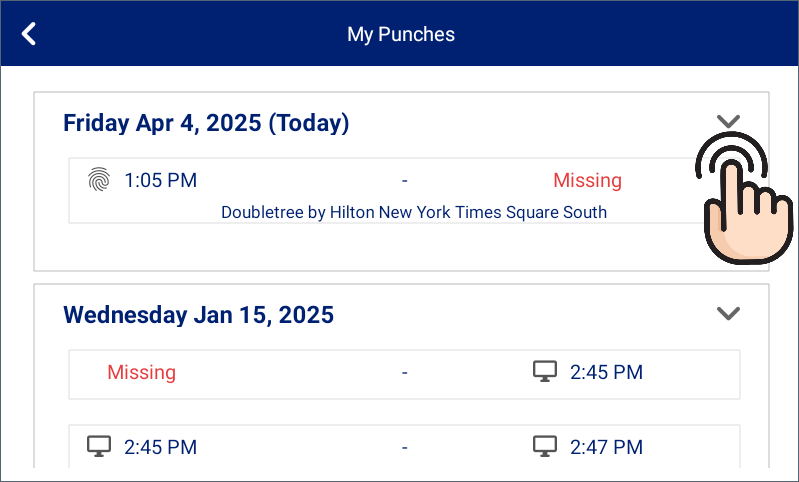Open the Missing to 2:45 PM punch row
This screenshot has height=482, width=799.
[x=404, y=374]
